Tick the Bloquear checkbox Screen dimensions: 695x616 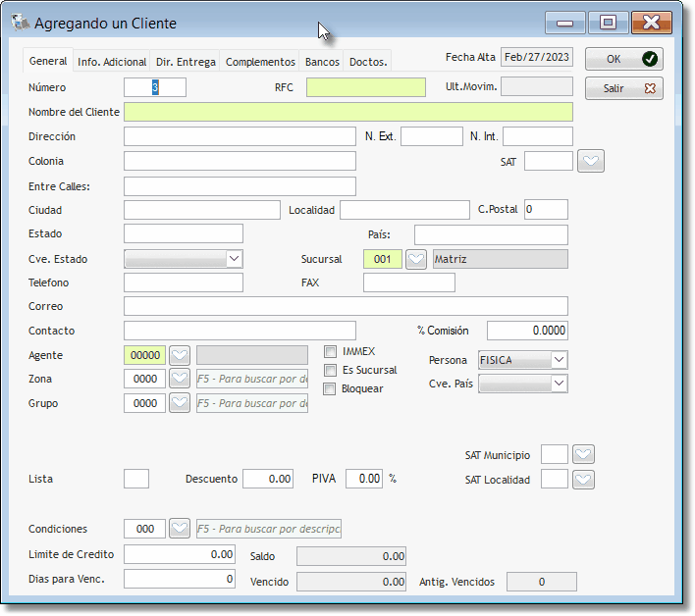(329, 388)
